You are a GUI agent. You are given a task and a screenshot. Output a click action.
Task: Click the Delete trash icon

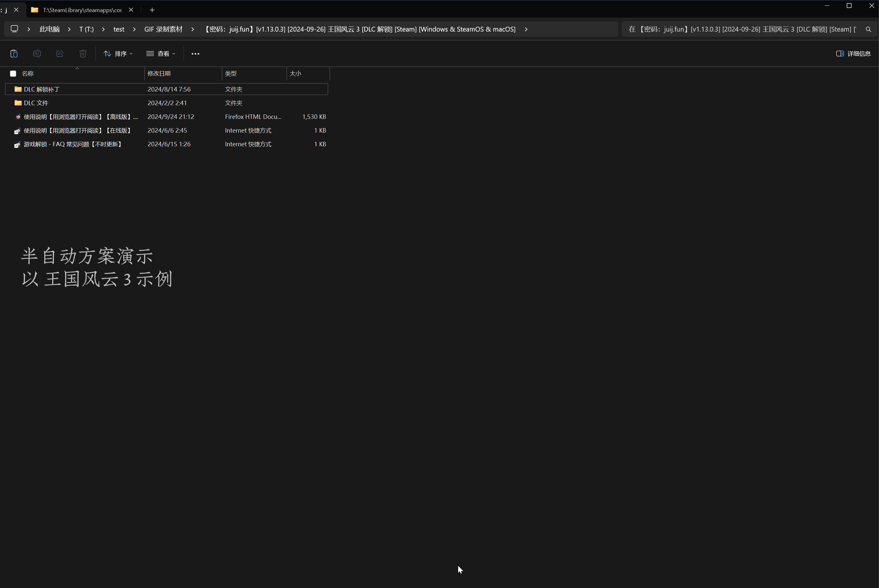(x=83, y=54)
